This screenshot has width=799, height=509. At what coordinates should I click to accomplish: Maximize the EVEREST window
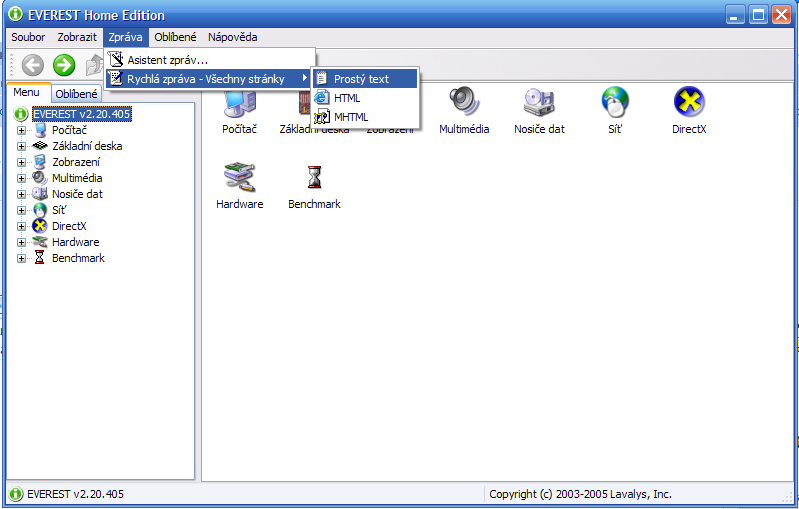pyautogui.click(x=758, y=15)
